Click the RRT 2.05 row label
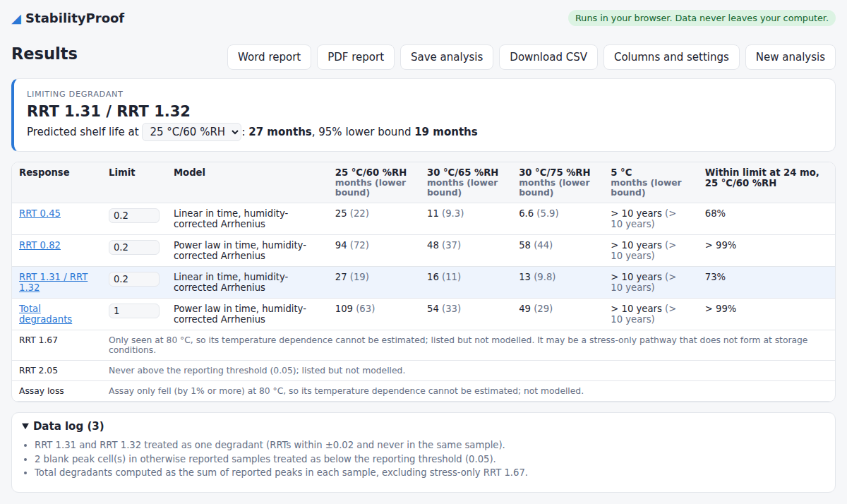 click(x=39, y=371)
